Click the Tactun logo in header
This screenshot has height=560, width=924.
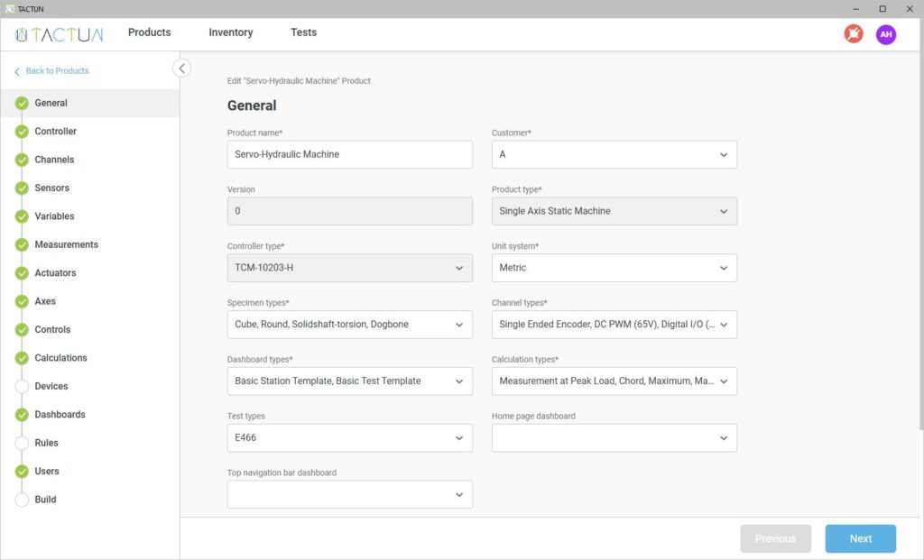pyautogui.click(x=60, y=34)
